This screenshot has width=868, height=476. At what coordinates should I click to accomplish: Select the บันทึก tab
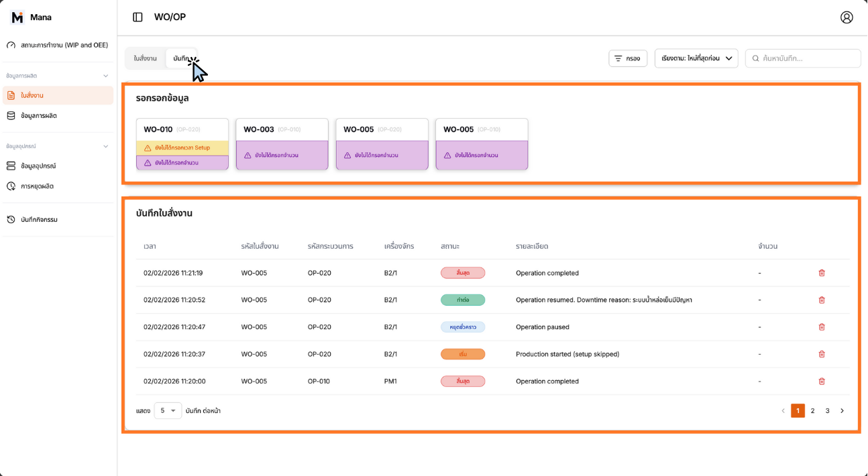(x=180, y=58)
